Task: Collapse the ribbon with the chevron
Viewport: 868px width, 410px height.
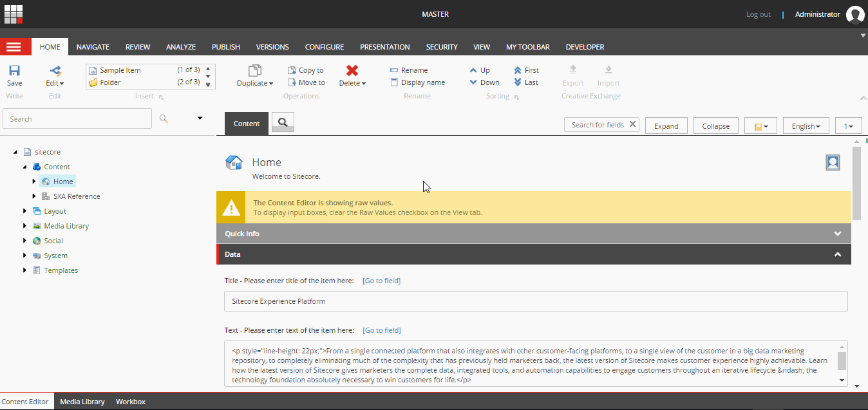Action: click(x=863, y=98)
